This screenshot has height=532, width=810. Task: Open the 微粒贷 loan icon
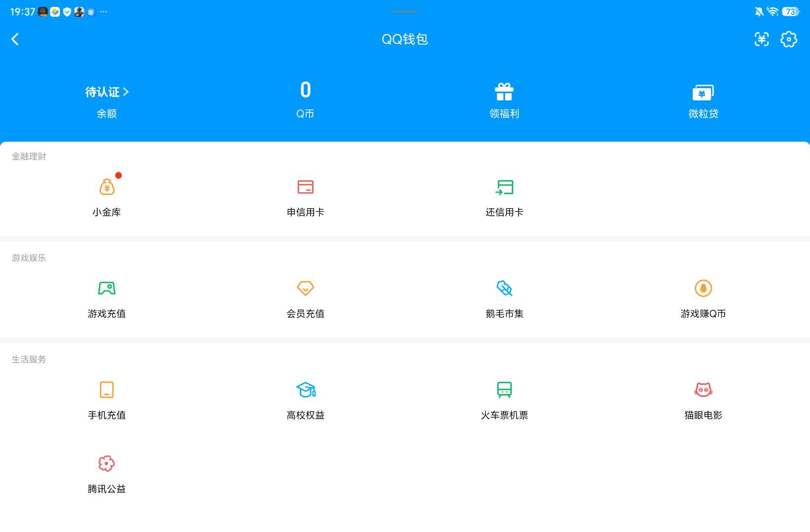(x=703, y=93)
